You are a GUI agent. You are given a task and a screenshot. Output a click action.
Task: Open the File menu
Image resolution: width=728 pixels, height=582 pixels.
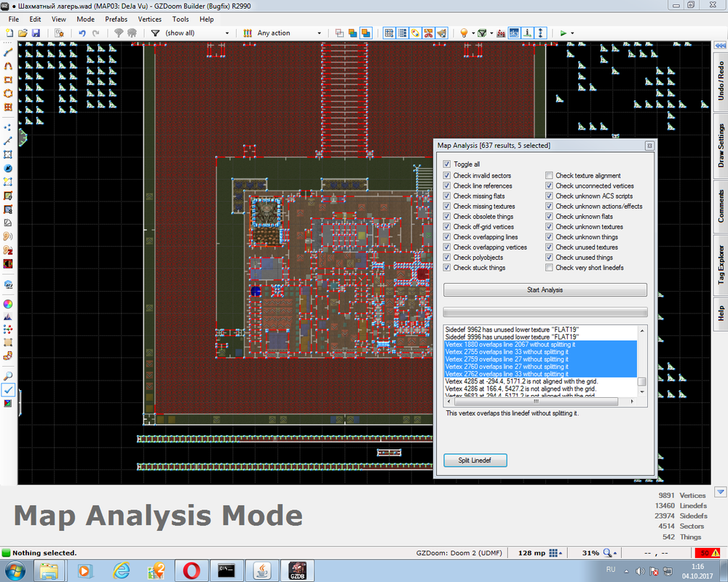[14, 19]
